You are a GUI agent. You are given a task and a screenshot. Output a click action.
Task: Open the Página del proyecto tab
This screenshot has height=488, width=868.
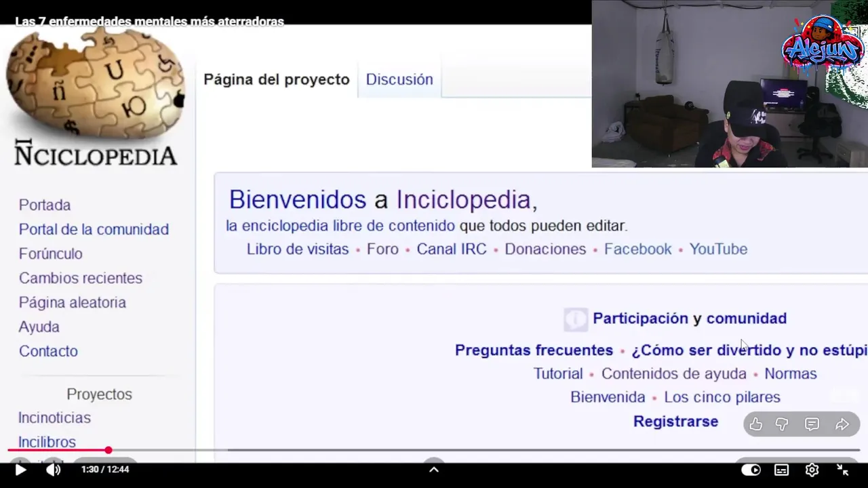pyautogui.click(x=277, y=79)
